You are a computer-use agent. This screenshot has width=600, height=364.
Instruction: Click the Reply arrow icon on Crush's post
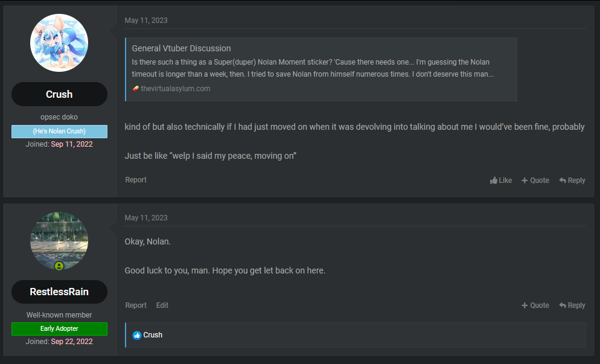pyautogui.click(x=563, y=180)
